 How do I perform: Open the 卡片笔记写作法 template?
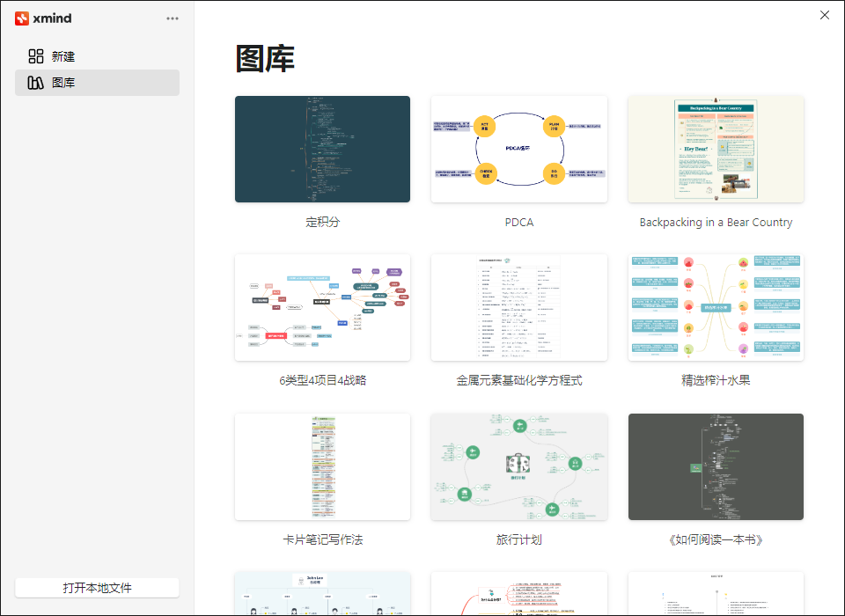pos(322,466)
